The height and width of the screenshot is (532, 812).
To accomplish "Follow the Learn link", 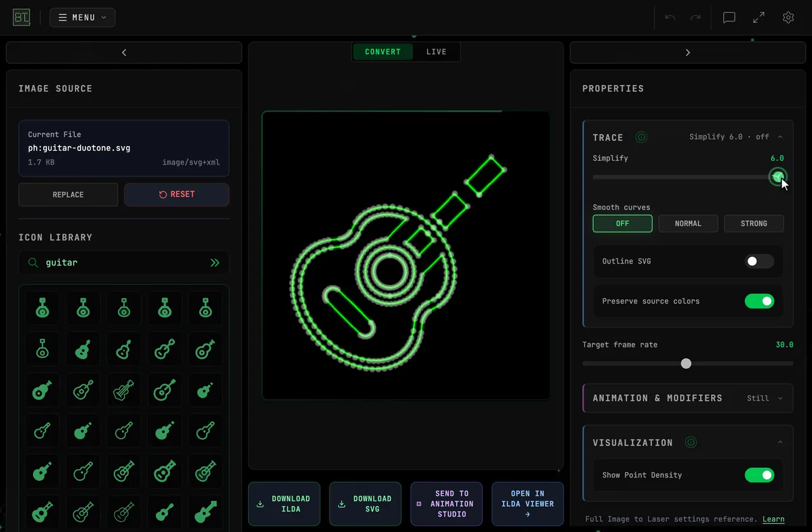I will pyautogui.click(x=773, y=519).
